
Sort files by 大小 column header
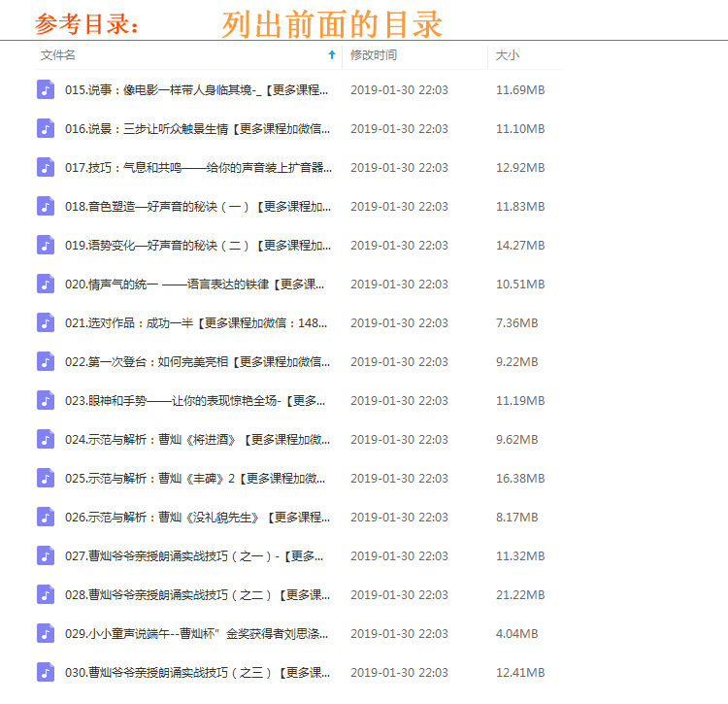(507, 55)
